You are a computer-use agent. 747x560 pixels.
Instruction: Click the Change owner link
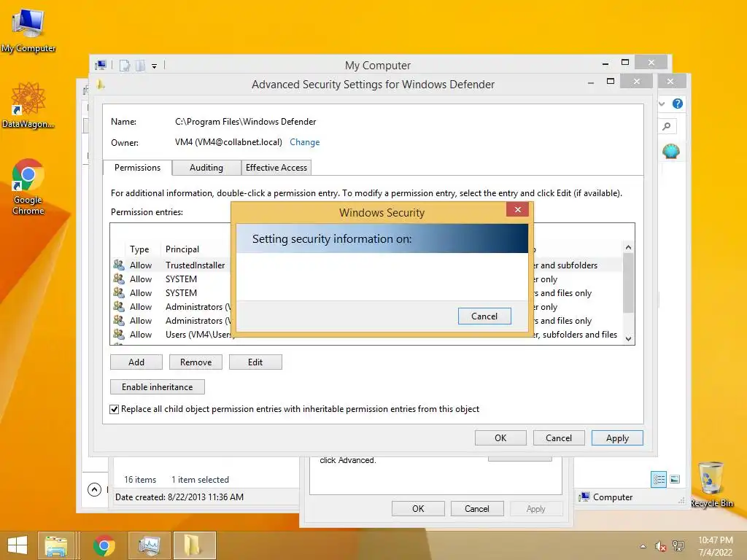pos(304,142)
